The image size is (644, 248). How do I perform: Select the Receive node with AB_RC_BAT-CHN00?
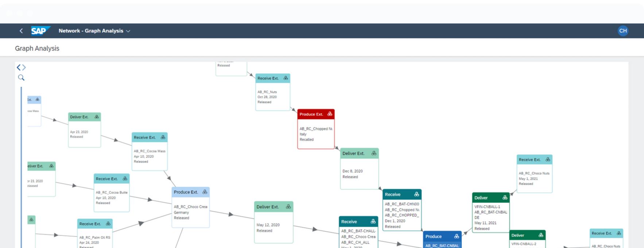click(x=402, y=215)
